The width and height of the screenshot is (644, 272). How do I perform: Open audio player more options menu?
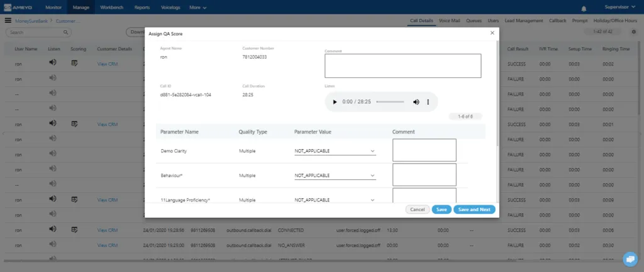point(428,102)
